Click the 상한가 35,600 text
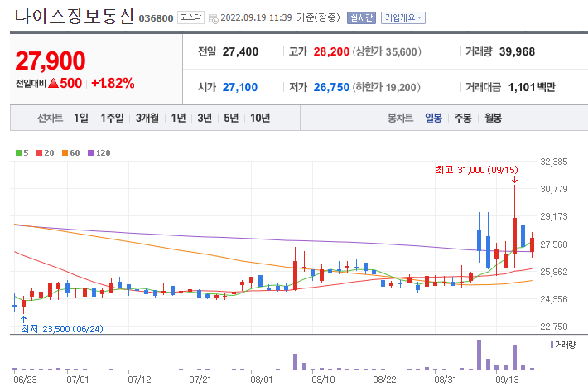This screenshot has width=588, height=387. coord(386,51)
